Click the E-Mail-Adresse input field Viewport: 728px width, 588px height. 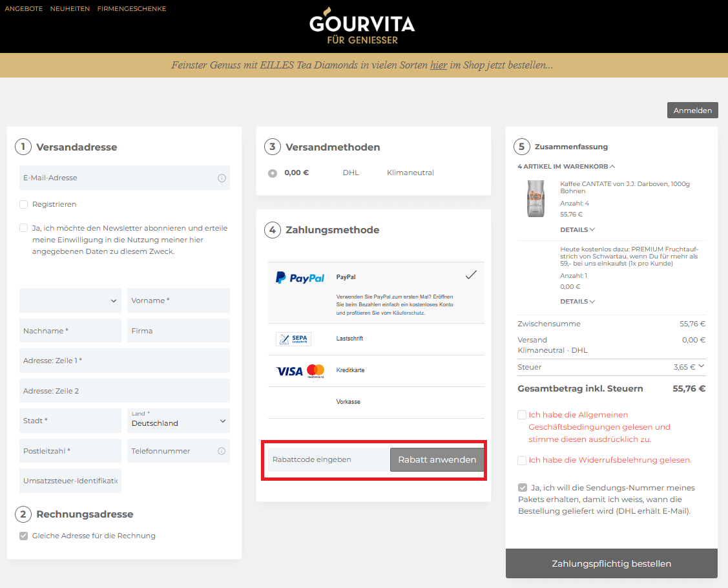[125, 178]
